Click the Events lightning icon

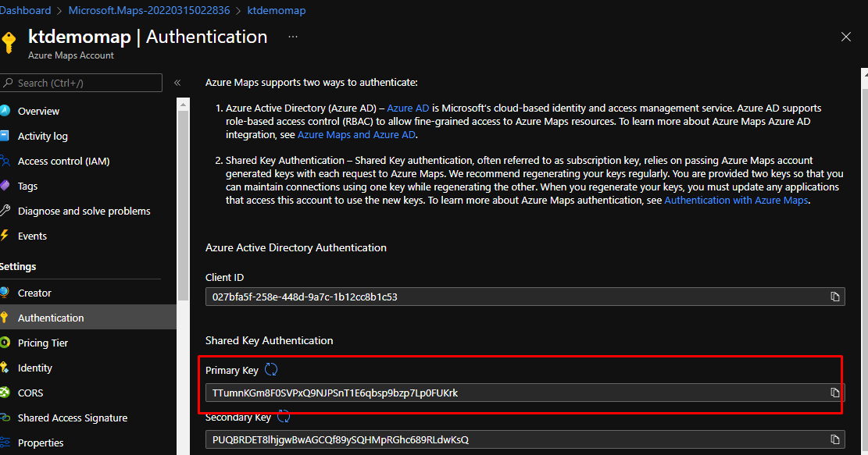click(5, 236)
